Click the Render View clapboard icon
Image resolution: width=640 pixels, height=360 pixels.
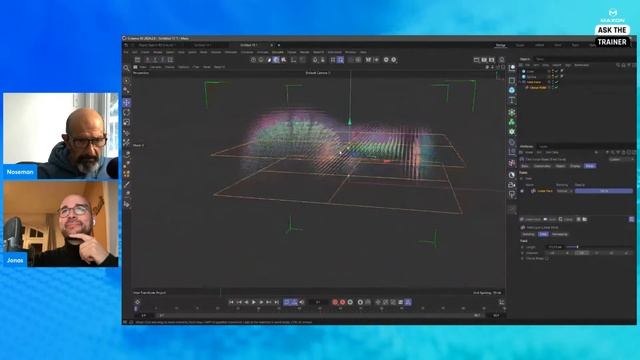click(476, 60)
